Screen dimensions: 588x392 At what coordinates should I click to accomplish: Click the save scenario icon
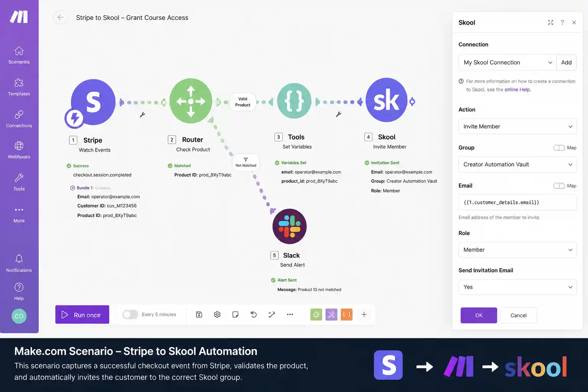199,315
